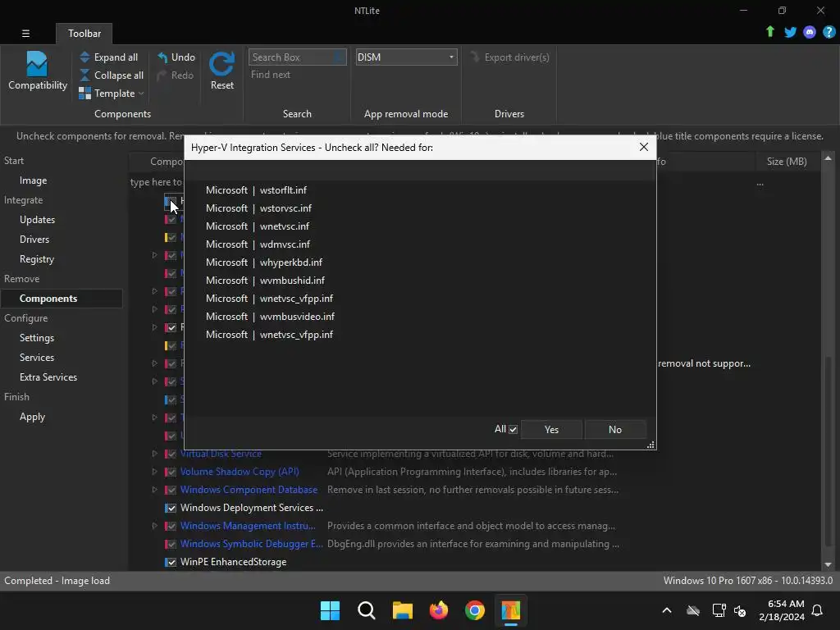Open the Compatibility tool
The height and width of the screenshot is (630, 840).
(x=37, y=71)
